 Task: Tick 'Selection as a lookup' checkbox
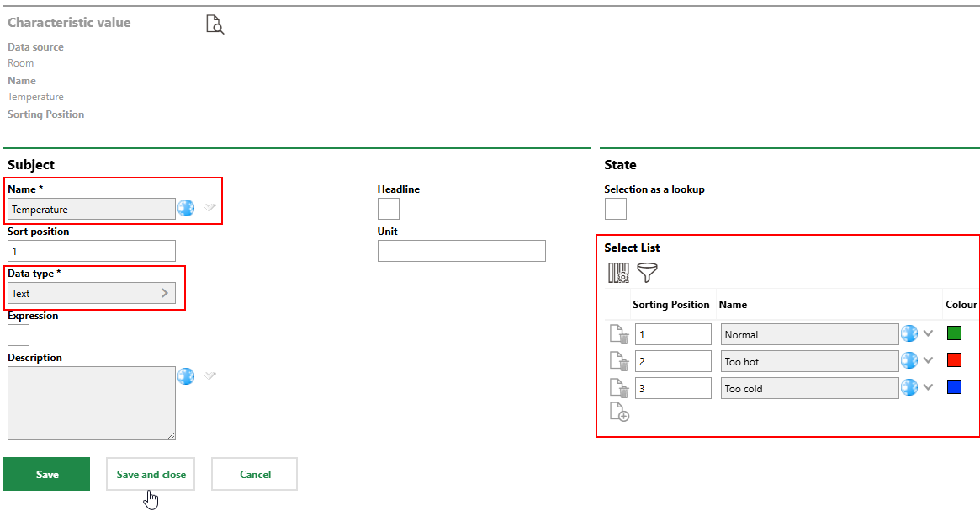point(616,209)
